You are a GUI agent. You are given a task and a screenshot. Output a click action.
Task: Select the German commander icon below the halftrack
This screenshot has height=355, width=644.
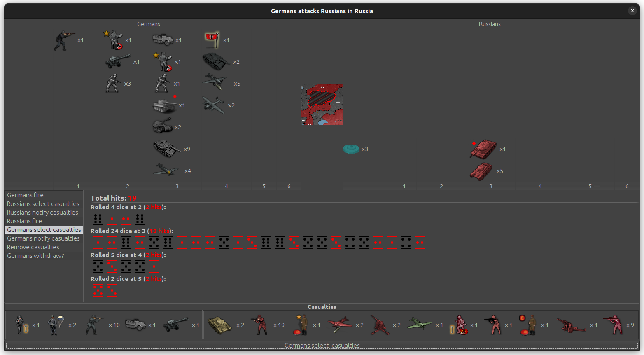(163, 62)
